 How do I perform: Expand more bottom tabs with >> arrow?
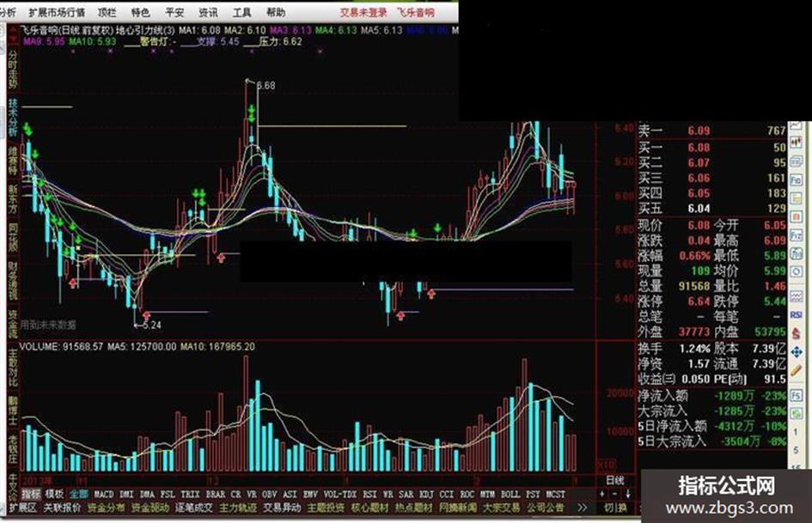click(583, 508)
